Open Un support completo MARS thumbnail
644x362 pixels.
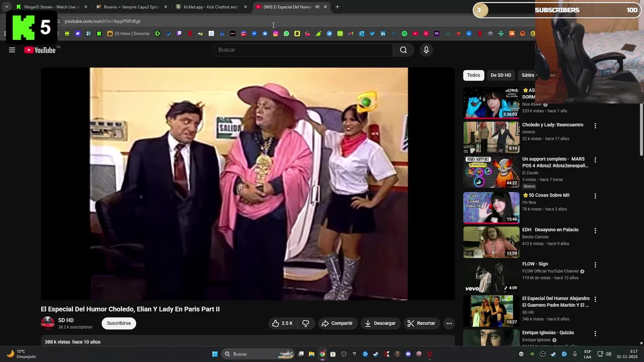[x=491, y=172]
